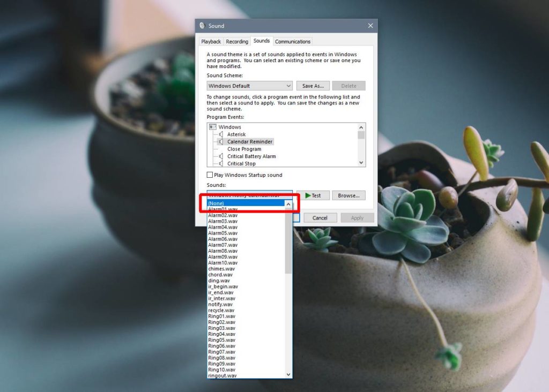Click the speaker icon beside Critical Stop
The width and height of the screenshot is (549, 392).
222,163
